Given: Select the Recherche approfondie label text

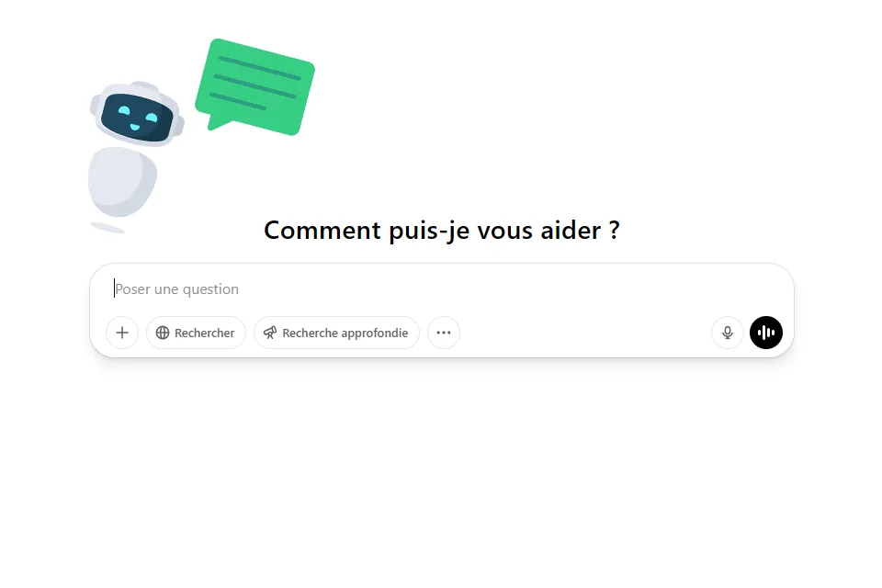Looking at the screenshot, I should [x=345, y=334].
